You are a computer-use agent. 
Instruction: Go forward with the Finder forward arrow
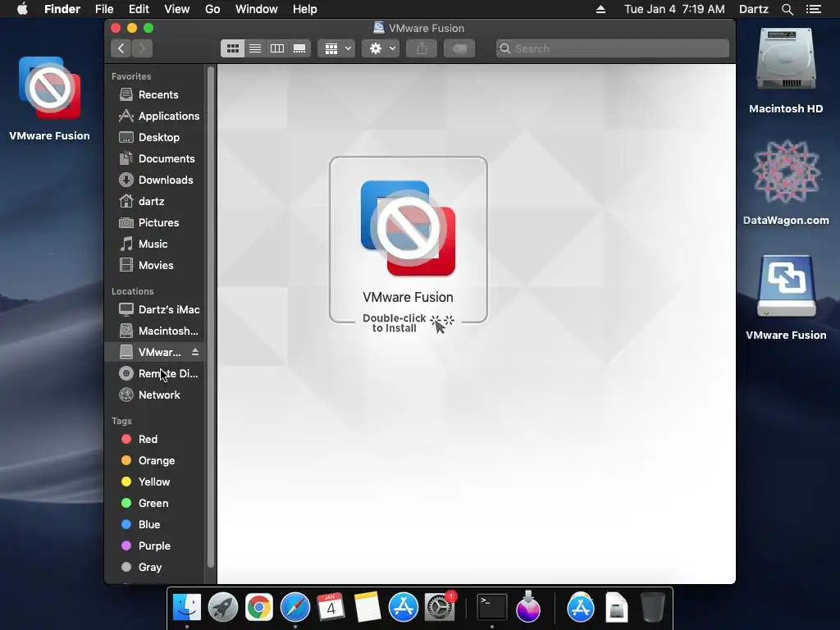[142, 48]
